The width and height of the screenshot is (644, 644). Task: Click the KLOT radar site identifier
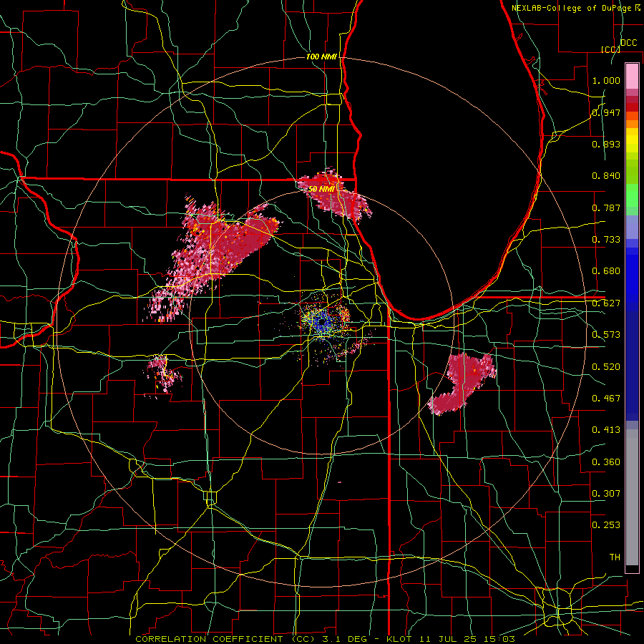(399, 639)
